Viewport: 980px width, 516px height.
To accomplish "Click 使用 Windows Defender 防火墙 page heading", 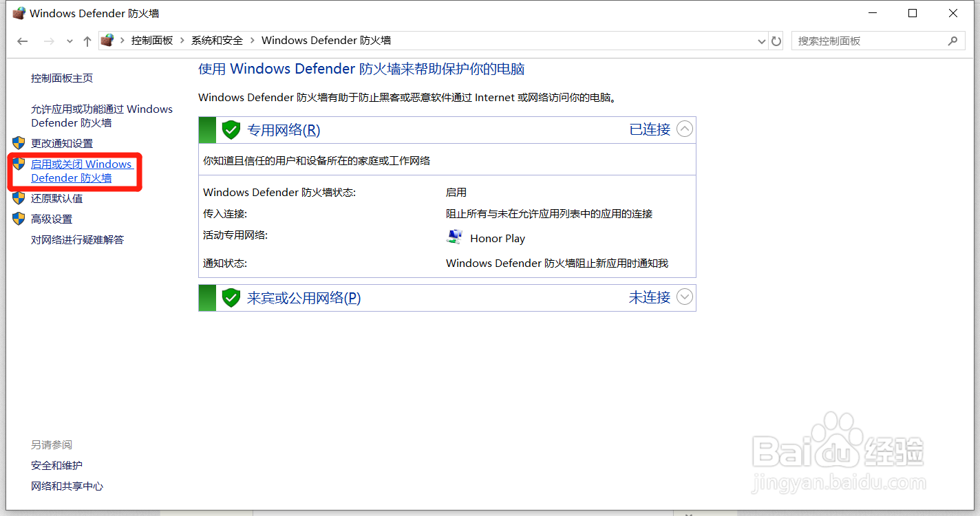I will pyautogui.click(x=361, y=69).
